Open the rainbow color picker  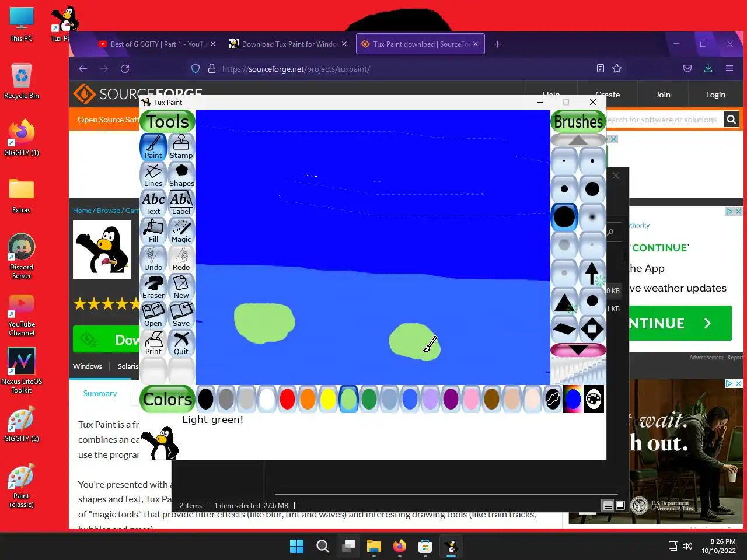573,399
